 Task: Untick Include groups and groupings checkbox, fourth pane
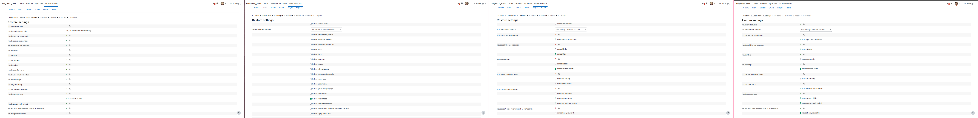(x=800, y=88)
